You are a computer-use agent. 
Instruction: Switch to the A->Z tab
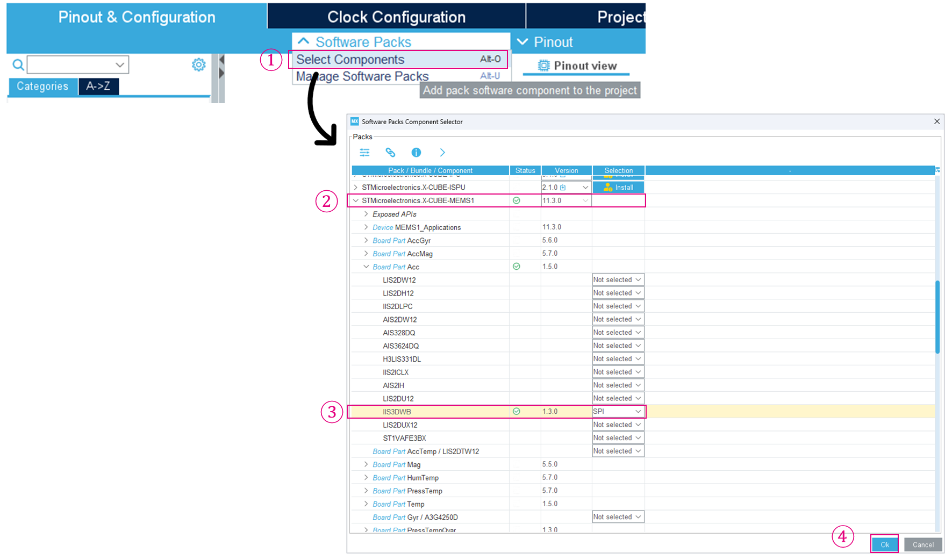point(98,87)
